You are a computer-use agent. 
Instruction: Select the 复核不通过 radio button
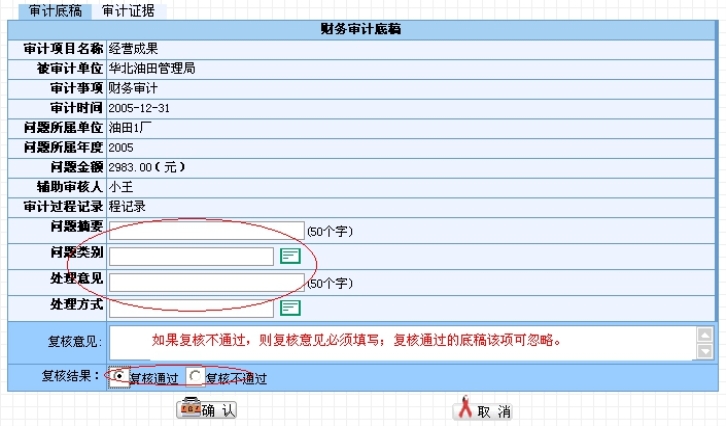[x=195, y=377]
